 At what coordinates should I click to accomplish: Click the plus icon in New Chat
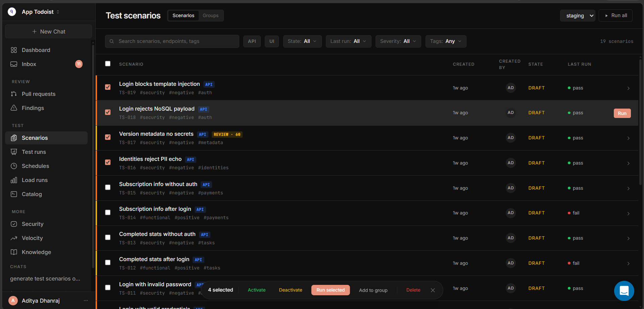pyautogui.click(x=34, y=32)
